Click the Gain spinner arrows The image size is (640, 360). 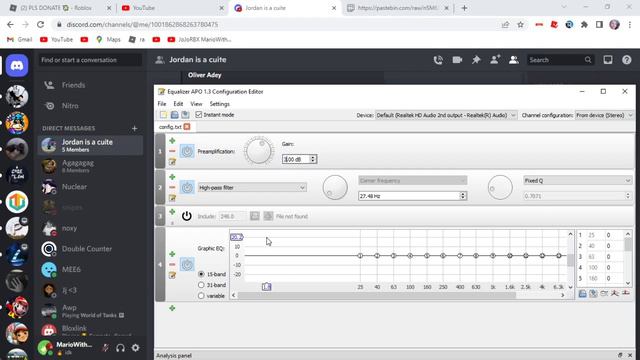313,159
